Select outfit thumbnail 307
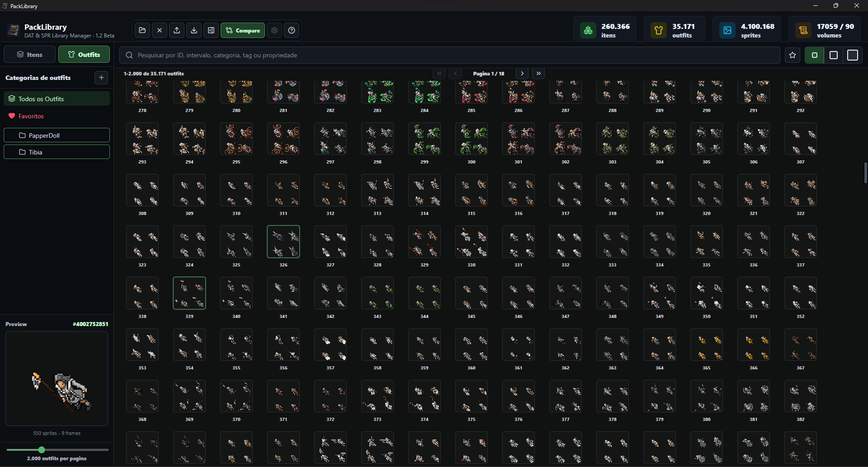 pyautogui.click(x=801, y=139)
